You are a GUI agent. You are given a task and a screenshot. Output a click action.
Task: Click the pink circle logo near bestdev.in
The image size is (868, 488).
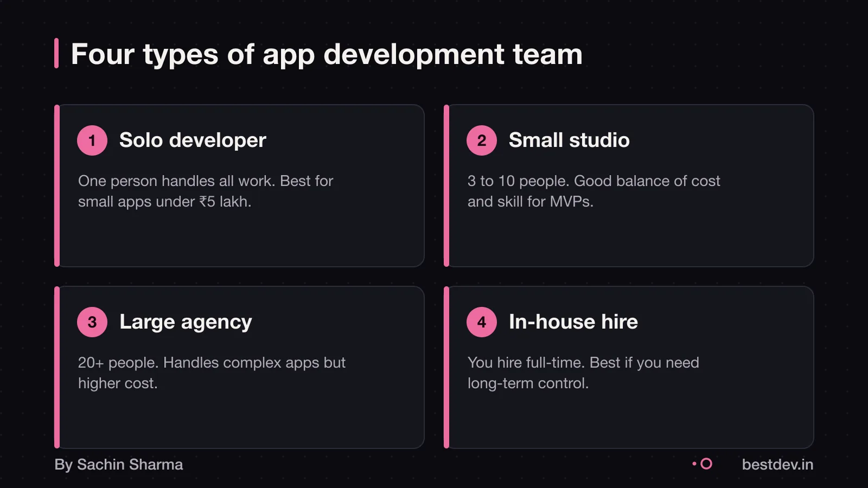[x=706, y=464]
